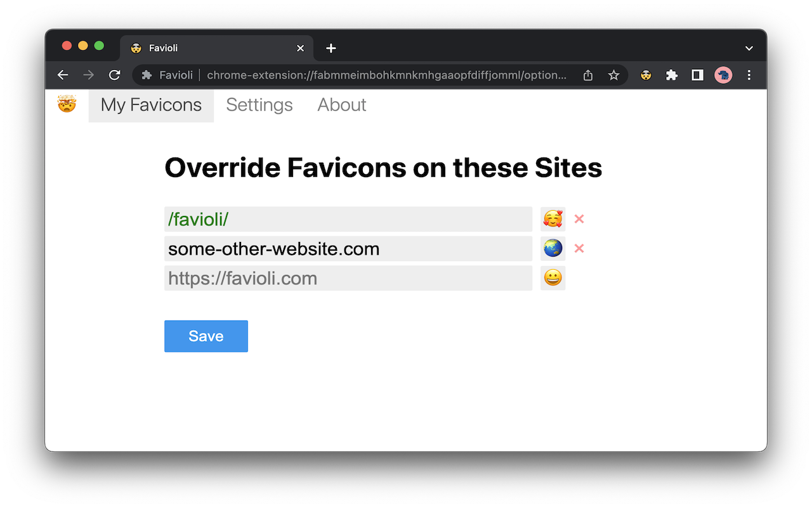Toggle the browser side panel
This screenshot has height=508, width=812.
pos(697,75)
